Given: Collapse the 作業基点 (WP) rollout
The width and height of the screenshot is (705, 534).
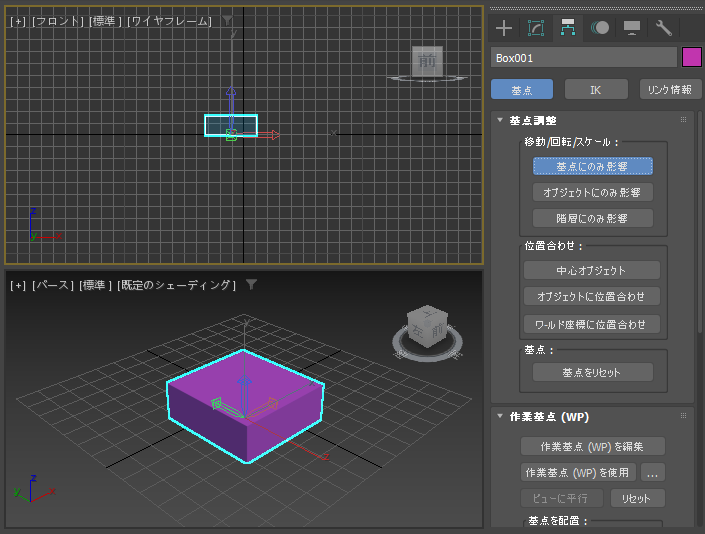Looking at the screenshot, I should (500, 416).
